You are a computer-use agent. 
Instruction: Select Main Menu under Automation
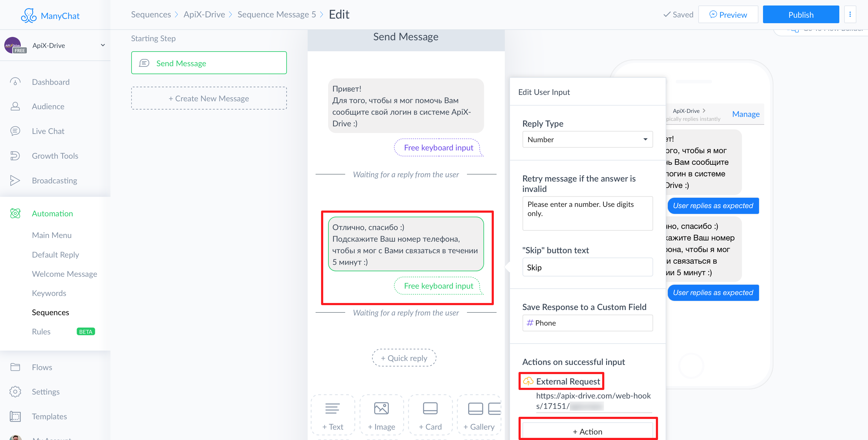(52, 235)
